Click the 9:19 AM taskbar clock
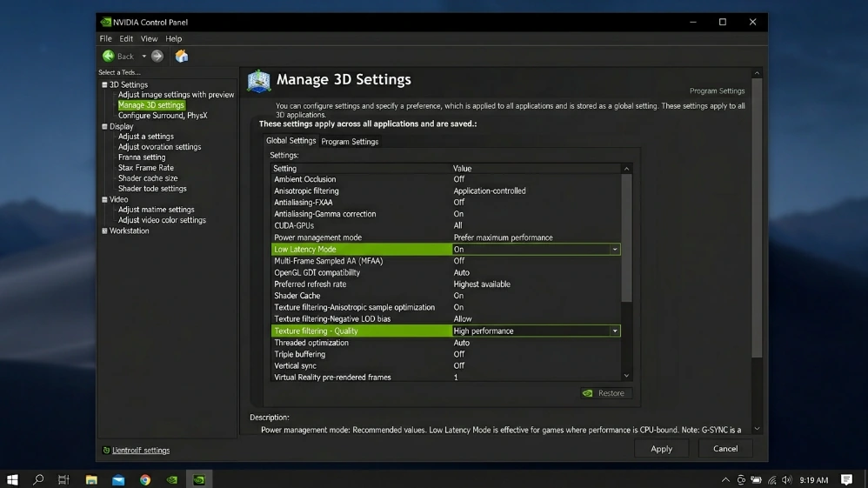 point(814,480)
